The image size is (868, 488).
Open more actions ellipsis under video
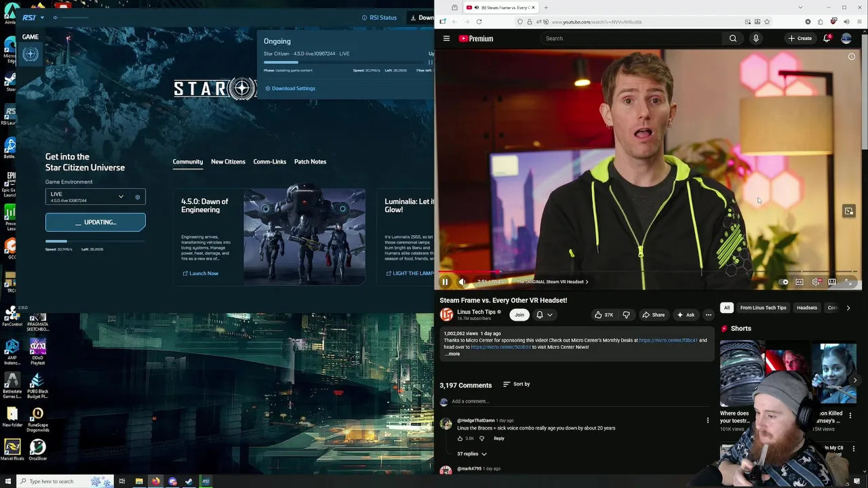(709, 314)
